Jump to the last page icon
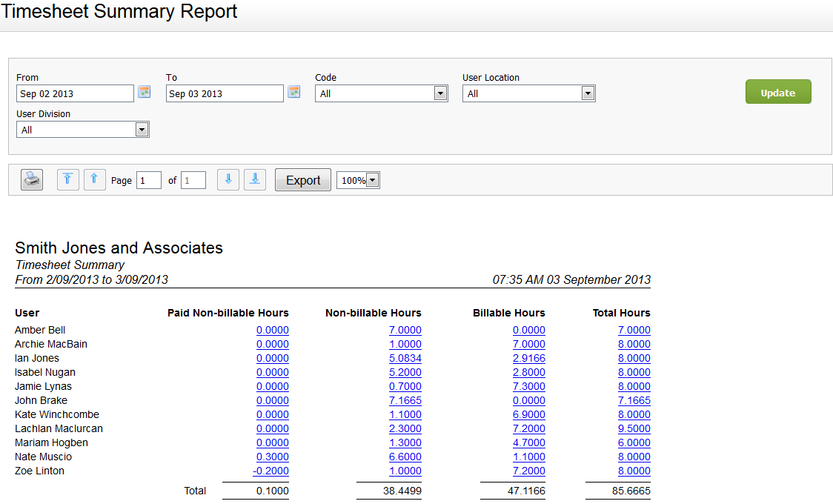The image size is (833, 504). 254,179
